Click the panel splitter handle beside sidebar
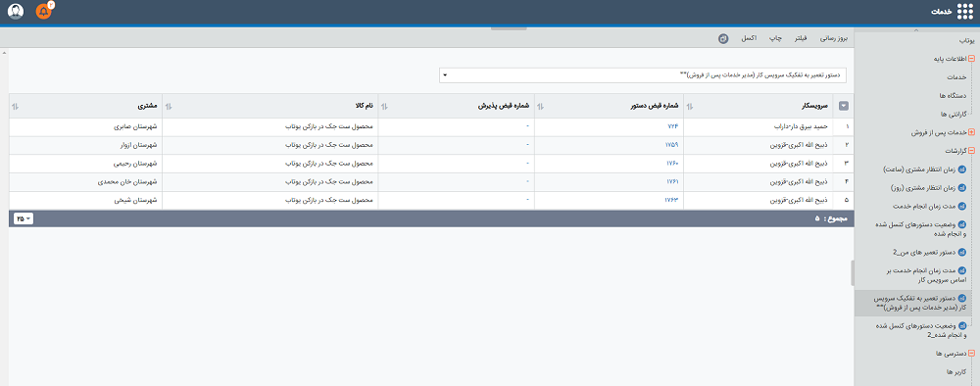The height and width of the screenshot is (386, 980). coord(852,273)
